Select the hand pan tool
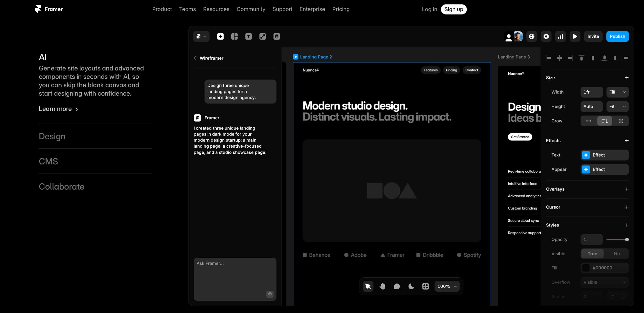 (x=382, y=286)
